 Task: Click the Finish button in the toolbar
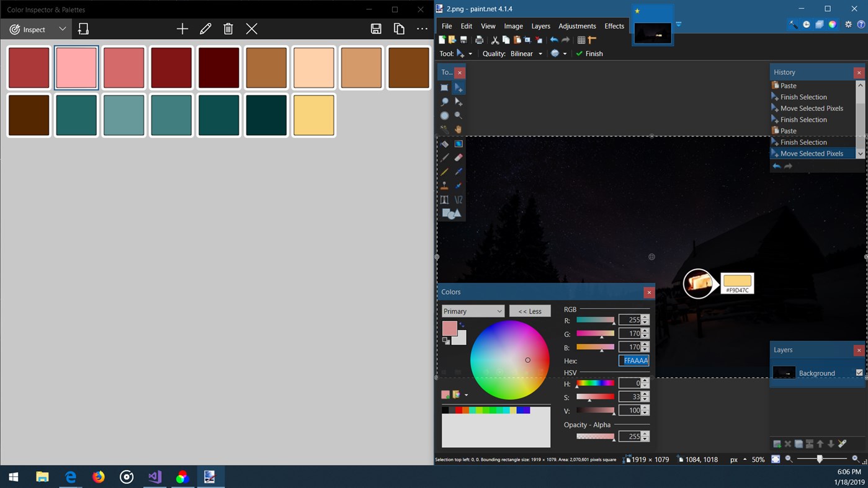pyautogui.click(x=589, y=53)
